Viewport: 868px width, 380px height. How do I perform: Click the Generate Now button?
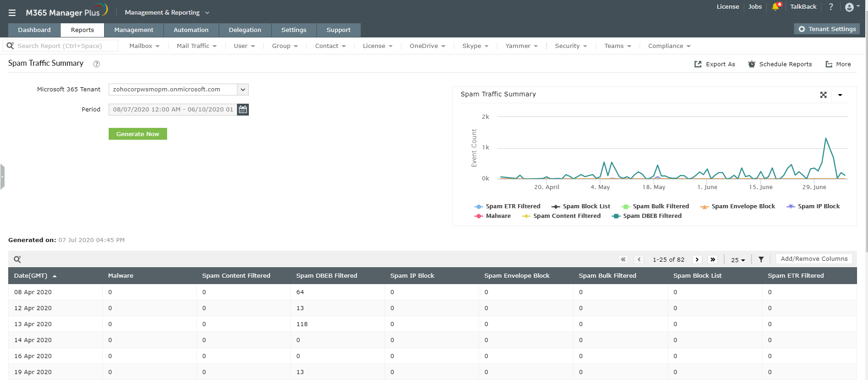137,134
